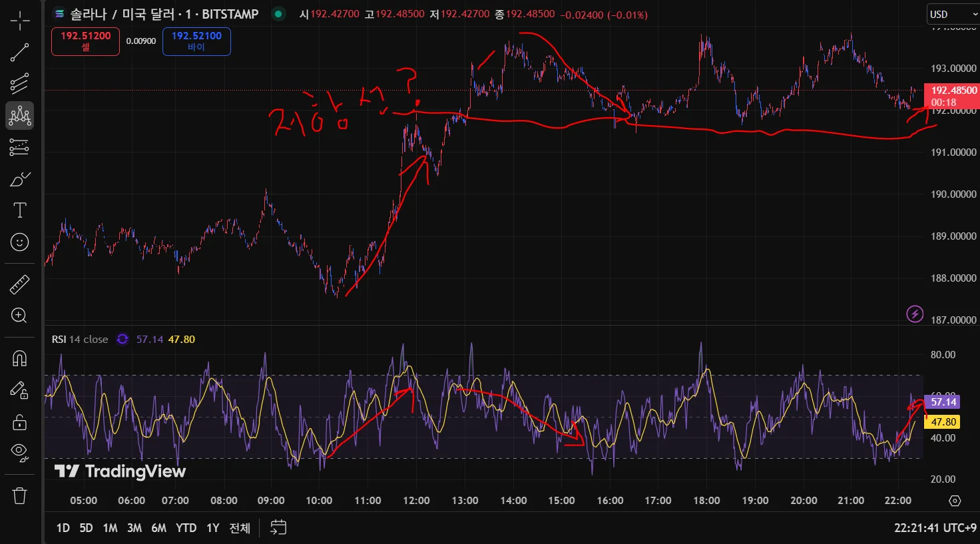The width and height of the screenshot is (980, 544).
Task: Select the text annotation tool
Action: coord(20,210)
